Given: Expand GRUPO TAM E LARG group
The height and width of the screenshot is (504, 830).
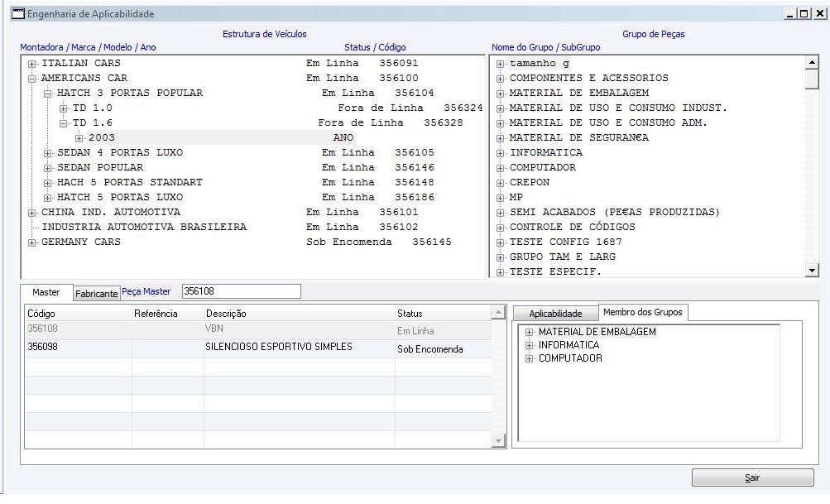Looking at the screenshot, I should 500,257.
